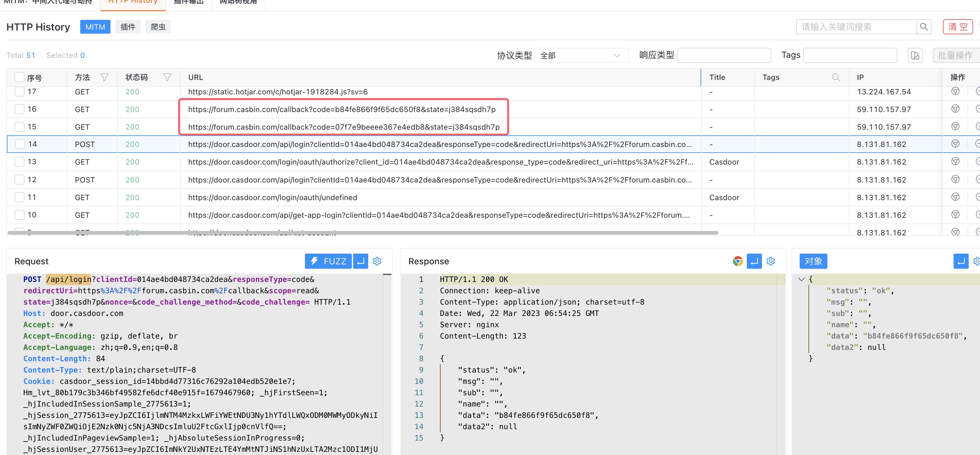Select all requests using the header checkbox
Image resolution: width=980 pixels, height=455 pixels.
click(x=20, y=77)
